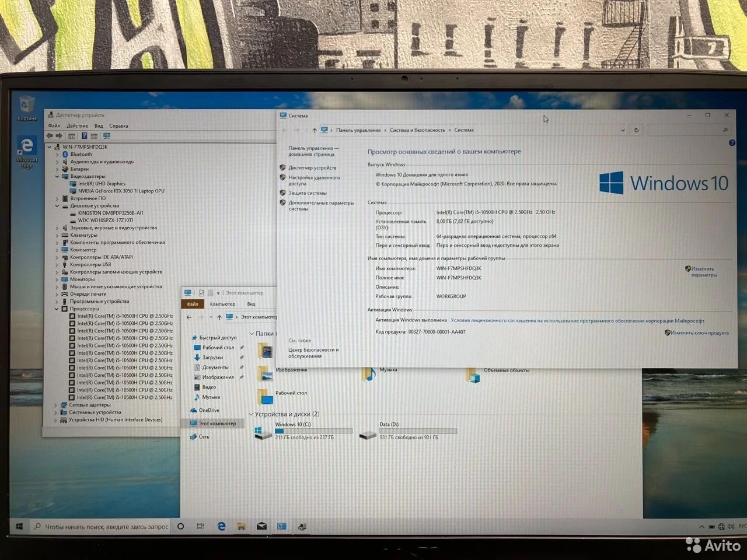747x560 pixels.
Task: Click the Help icon in Device Manager toolbar
Action: [x=84, y=136]
